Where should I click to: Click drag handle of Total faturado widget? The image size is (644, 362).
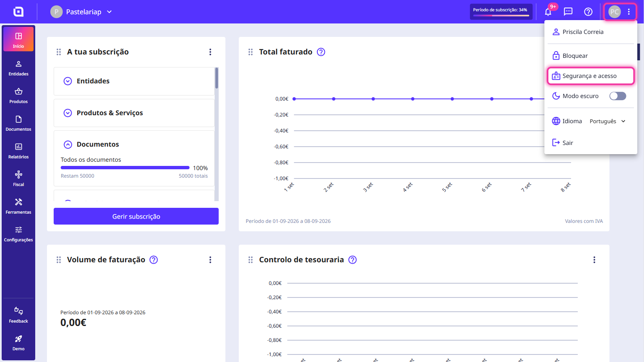(251, 52)
